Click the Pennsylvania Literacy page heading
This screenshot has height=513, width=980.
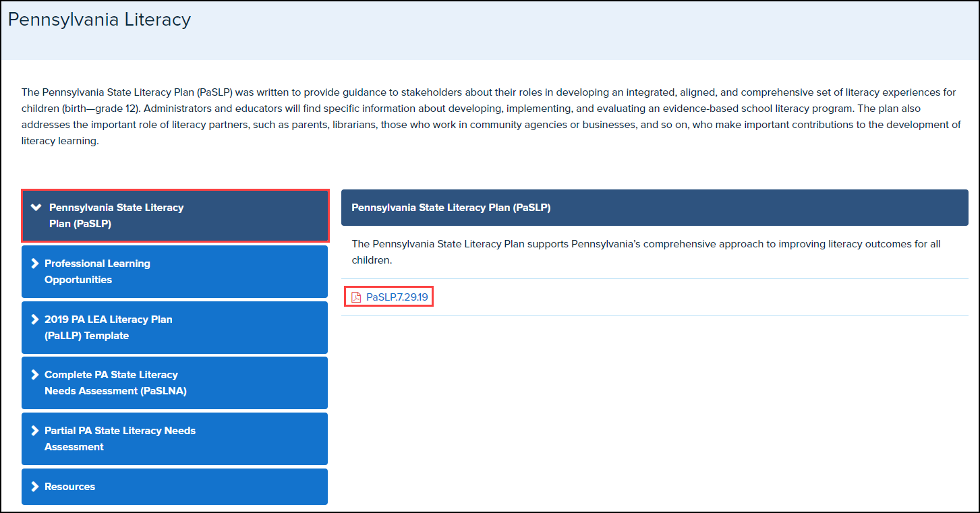99,20
